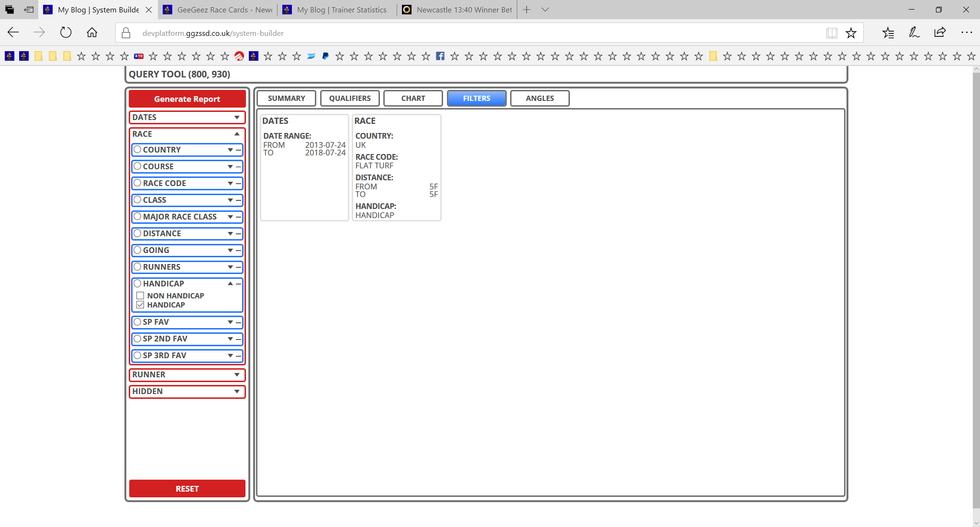Open the GeeGeez Race Cards browser tab

coord(218,10)
